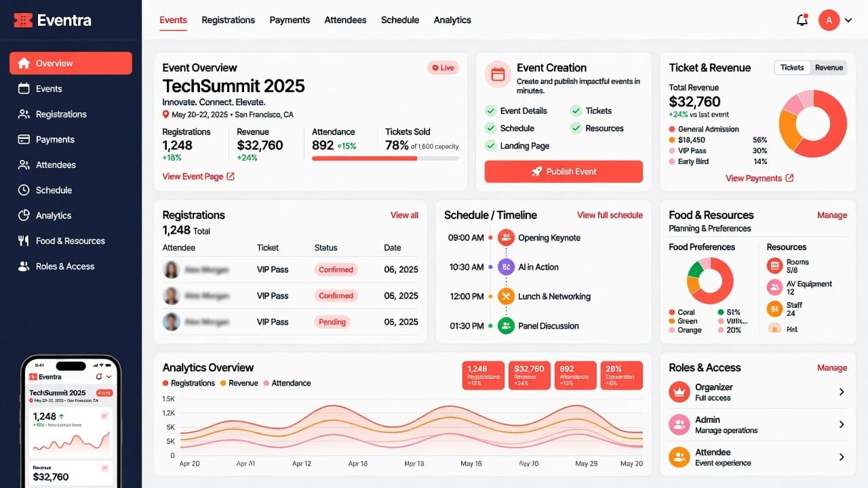Click the AV Equipment resource icon
Screen dimensions: 868x488
pyautogui.click(x=774, y=287)
